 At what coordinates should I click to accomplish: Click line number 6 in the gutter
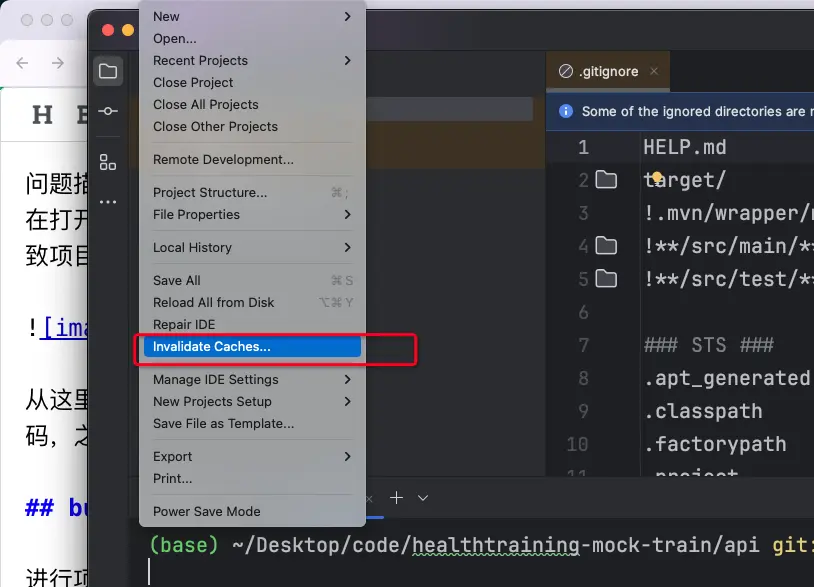[584, 312]
